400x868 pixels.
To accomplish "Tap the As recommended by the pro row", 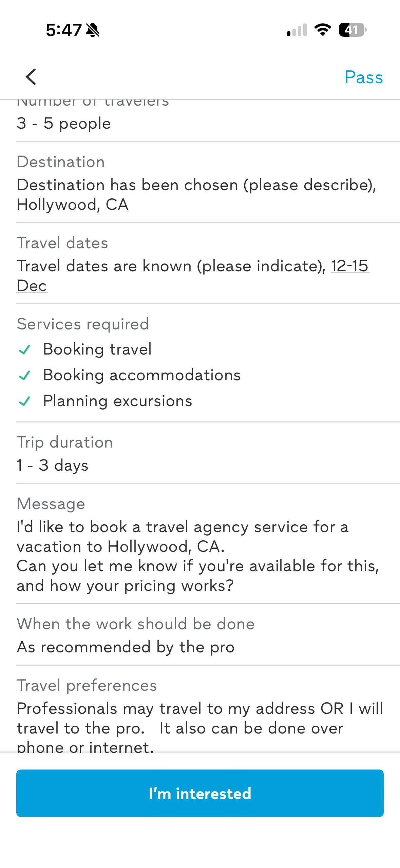I will (x=126, y=647).
